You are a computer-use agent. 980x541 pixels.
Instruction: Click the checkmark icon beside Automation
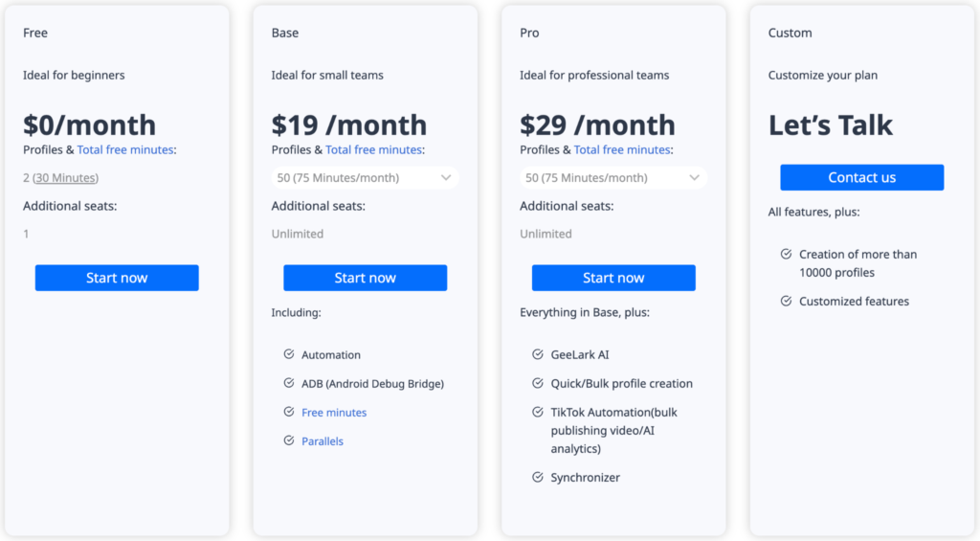point(289,354)
